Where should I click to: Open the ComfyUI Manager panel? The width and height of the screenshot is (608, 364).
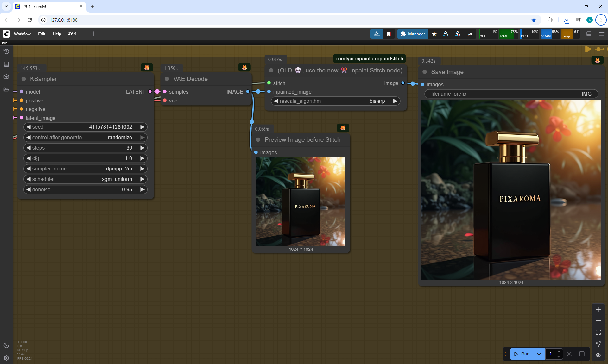coord(413,34)
